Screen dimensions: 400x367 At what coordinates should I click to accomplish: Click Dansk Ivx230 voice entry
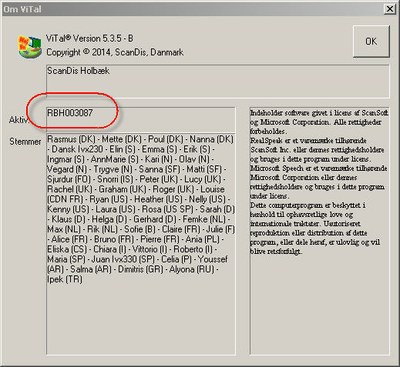(77, 149)
